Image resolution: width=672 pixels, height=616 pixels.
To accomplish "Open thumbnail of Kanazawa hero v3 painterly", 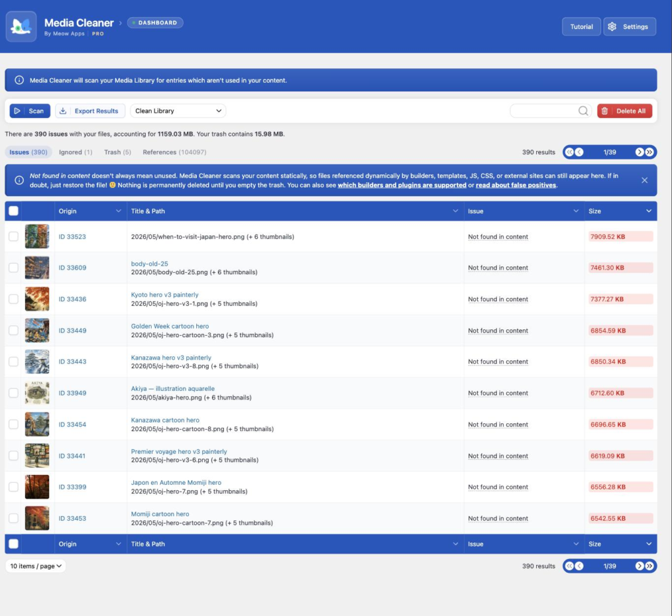I will coord(37,361).
